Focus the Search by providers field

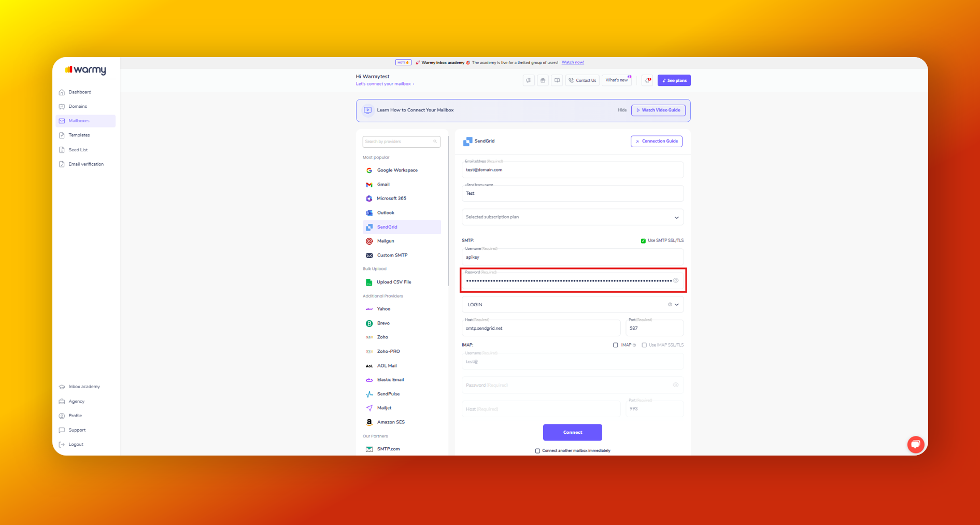coord(402,141)
